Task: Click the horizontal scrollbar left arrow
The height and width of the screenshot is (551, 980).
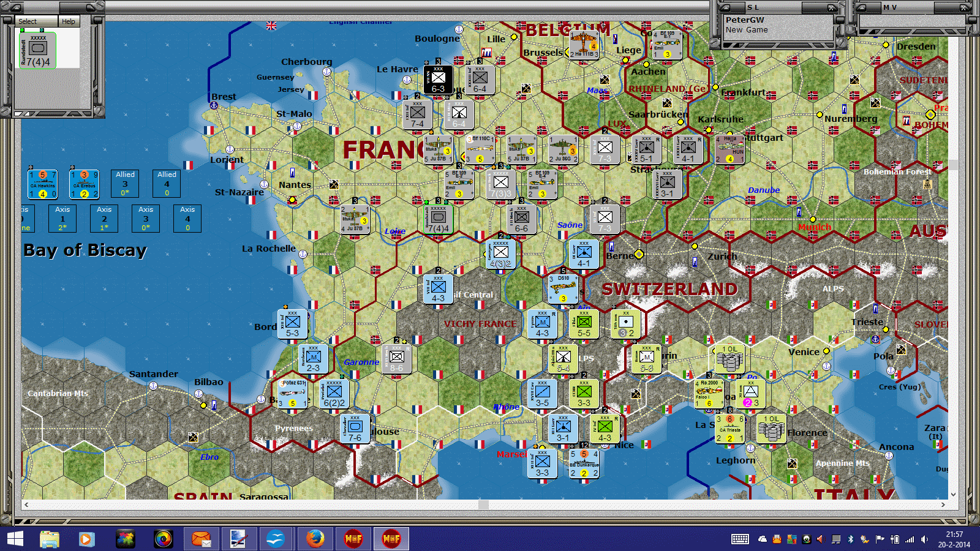Action: (x=26, y=504)
